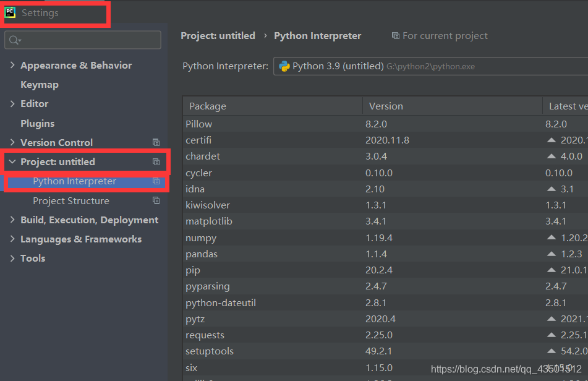Open Plugins settings
The image size is (588, 381).
click(x=38, y=123)
